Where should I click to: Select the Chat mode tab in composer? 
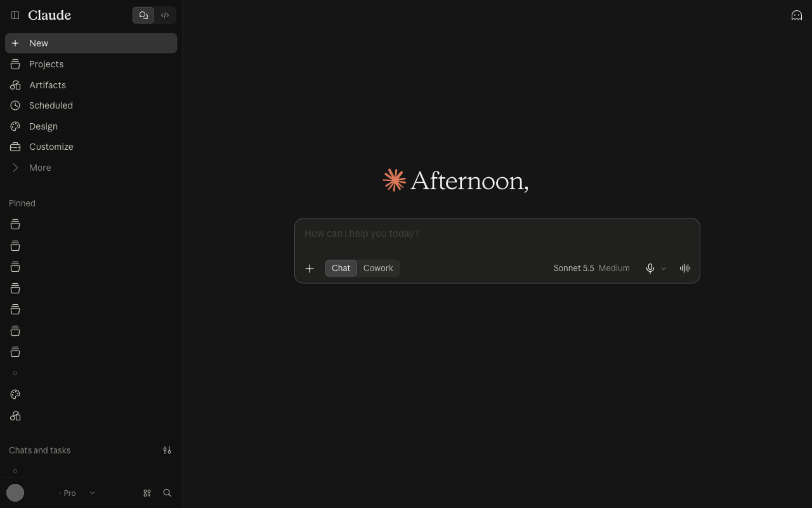(341, 268)
